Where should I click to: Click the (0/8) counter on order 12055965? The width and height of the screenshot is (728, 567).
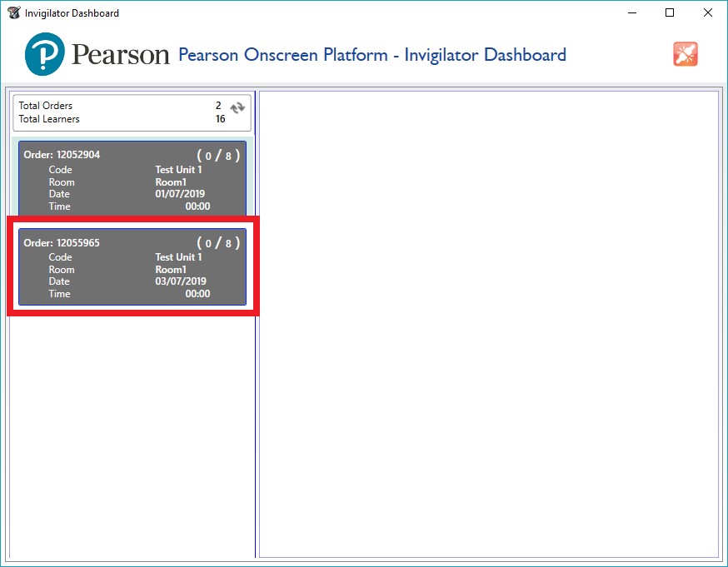click(x=218, y=242)
